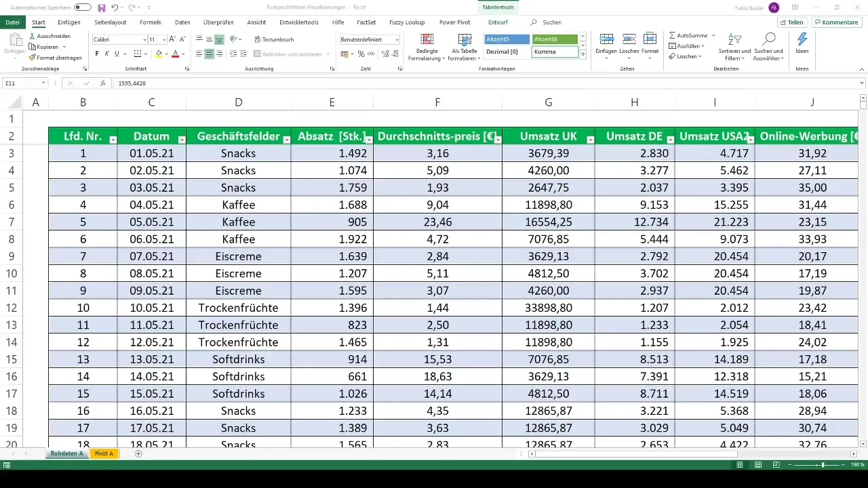This screenshot has height=488, width=868.
Task: Open the Einfügen ribbon tab
Action: tap(68, 22)
